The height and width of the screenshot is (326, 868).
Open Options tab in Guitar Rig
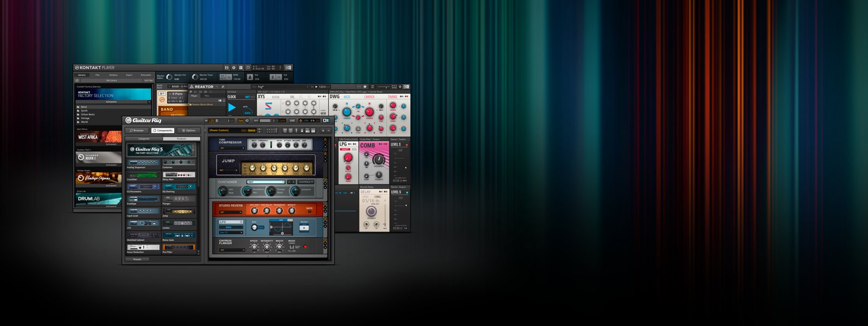pyautogui.click(x=189, y=130)
